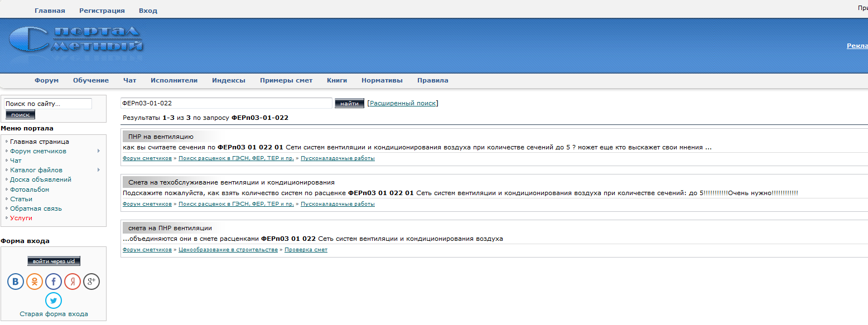Focus the ФЕРп03-01-022 query field
Screen dimensions: 868x325
[226, 103]
